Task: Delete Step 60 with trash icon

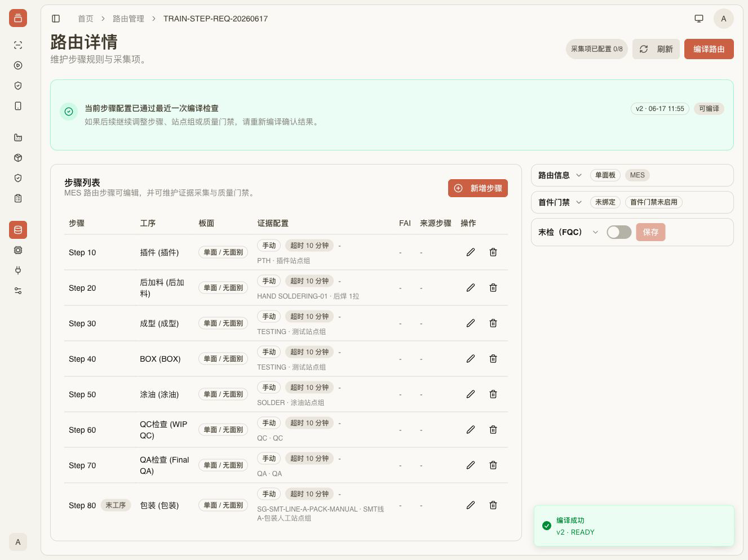Action: pos(493,430)
